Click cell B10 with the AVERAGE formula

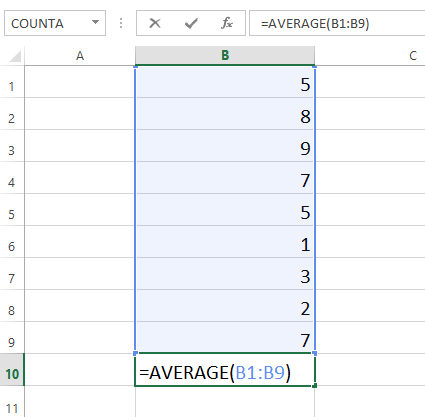(225, 370)
